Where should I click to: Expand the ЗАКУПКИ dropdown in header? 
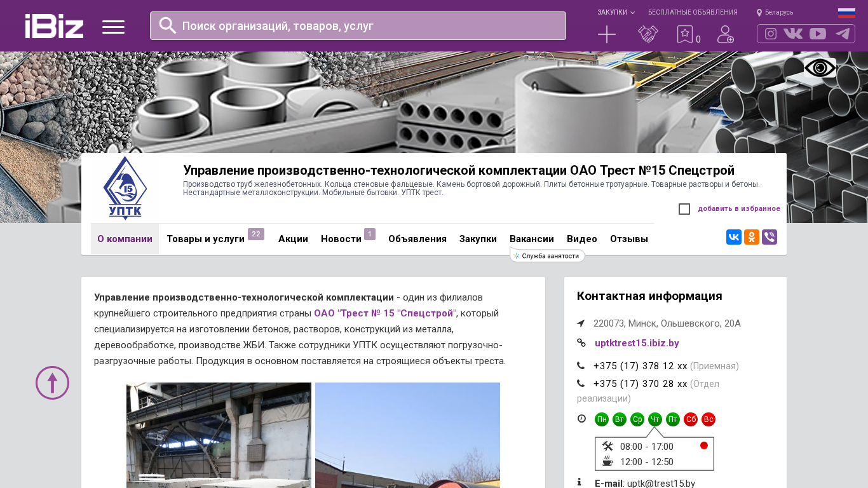(616, 12)
